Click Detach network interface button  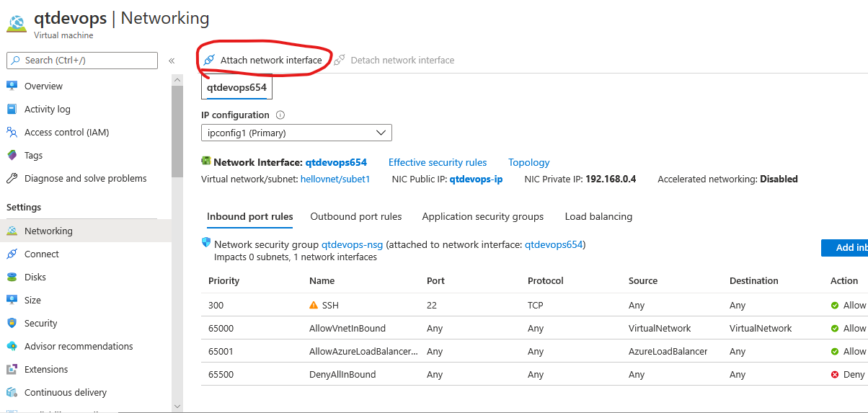(x=394, y=60)
